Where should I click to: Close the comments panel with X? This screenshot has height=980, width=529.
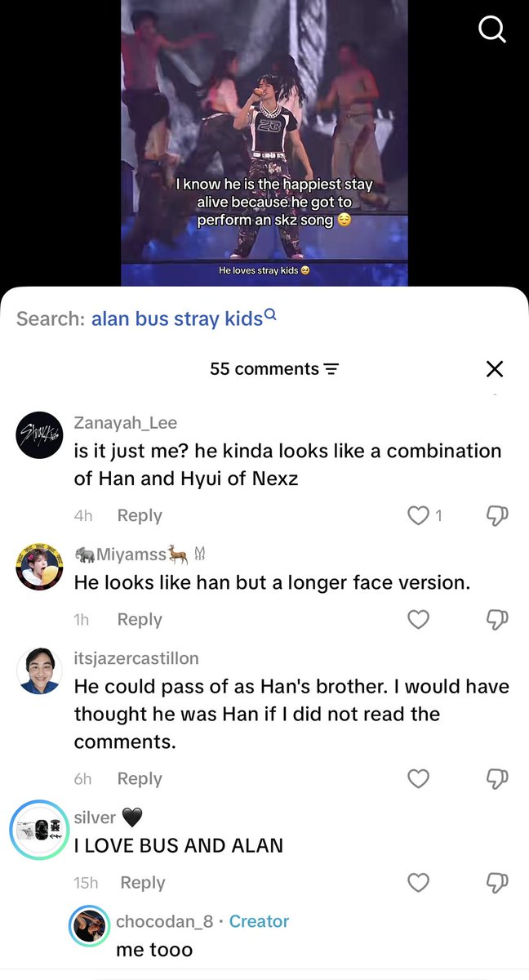pyautogui.click(x=494, y=369)
